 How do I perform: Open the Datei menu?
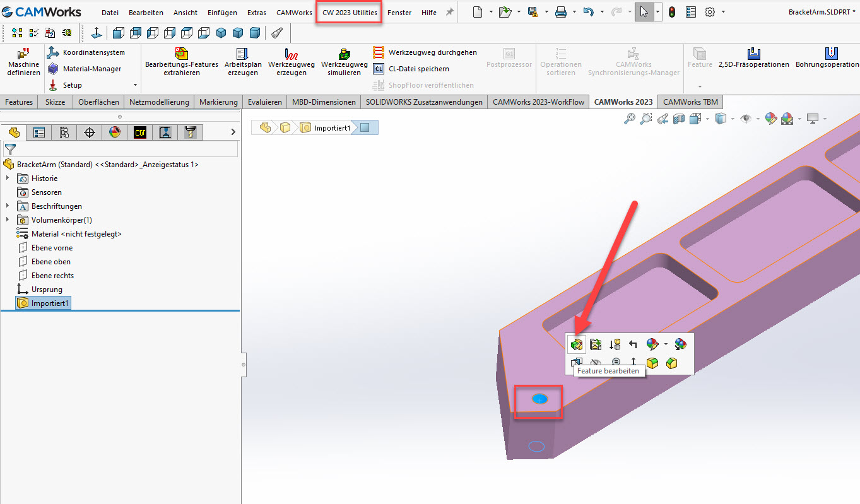110,13
